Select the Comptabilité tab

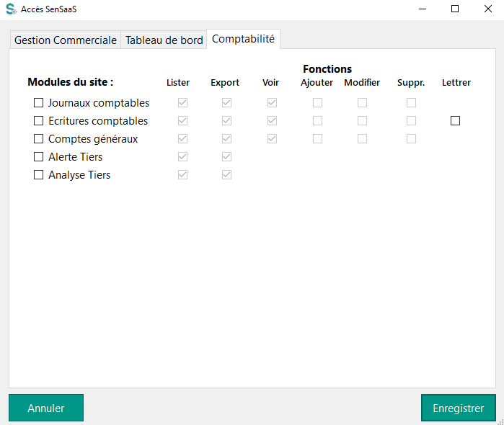[x=243, y=39]
